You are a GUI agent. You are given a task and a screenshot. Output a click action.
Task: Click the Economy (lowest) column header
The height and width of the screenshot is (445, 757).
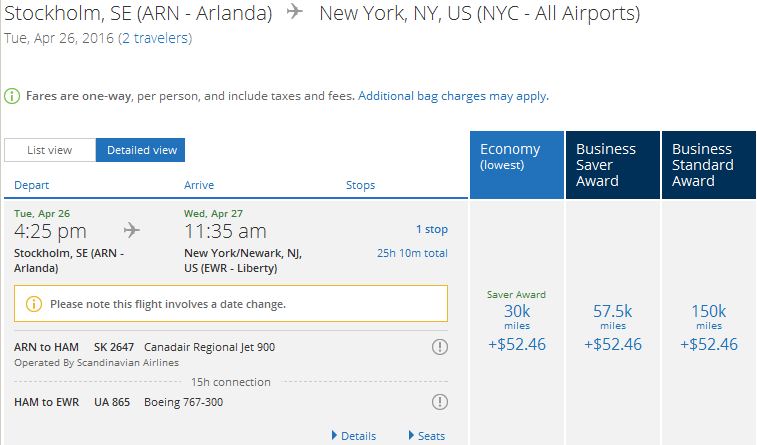coord(516,157)
